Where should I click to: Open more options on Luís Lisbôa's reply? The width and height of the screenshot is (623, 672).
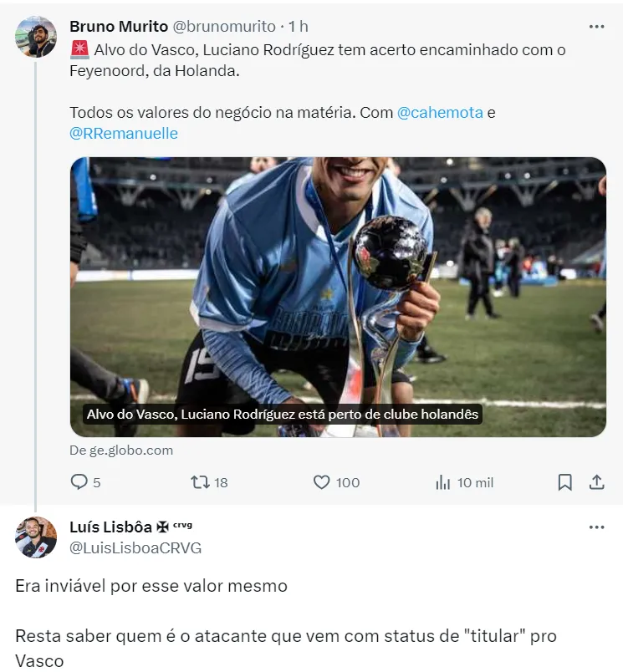596,527
